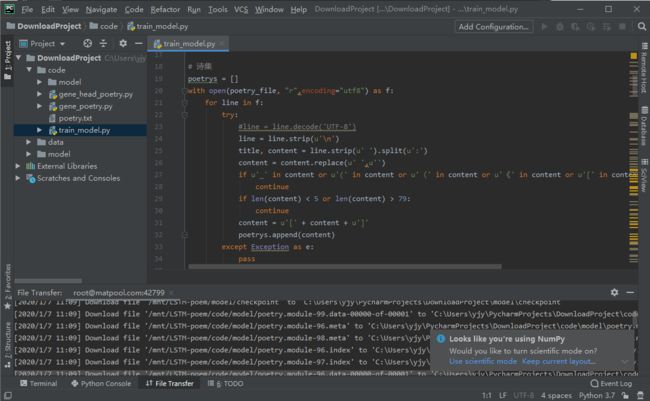Open the Database side panel
The image size is (650, 401).
point(644,126)
